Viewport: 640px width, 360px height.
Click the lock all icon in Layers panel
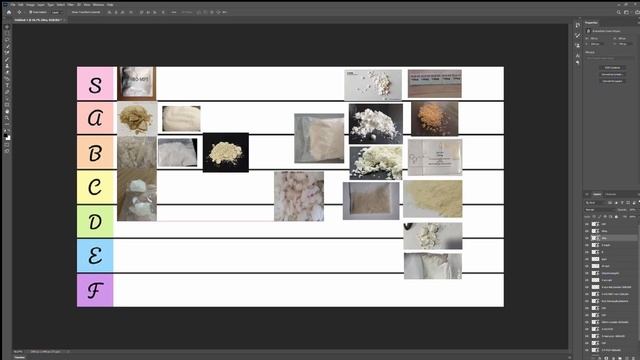coord(616,217)
